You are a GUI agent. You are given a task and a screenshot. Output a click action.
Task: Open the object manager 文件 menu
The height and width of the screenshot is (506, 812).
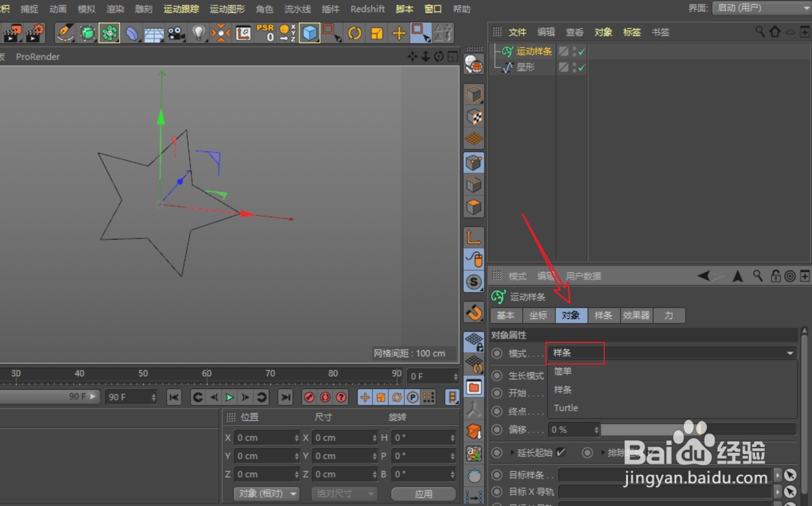tap(517, 32)
